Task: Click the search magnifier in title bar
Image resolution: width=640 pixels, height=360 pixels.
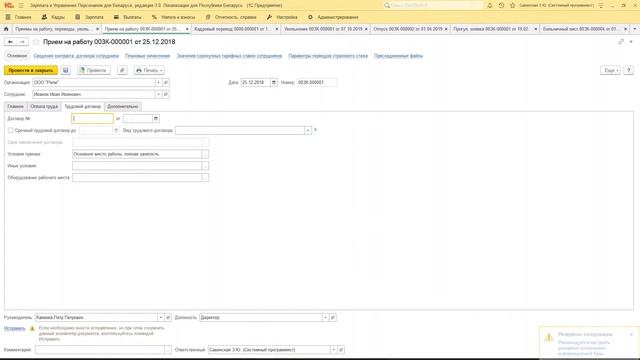Action: pos(387,5)
